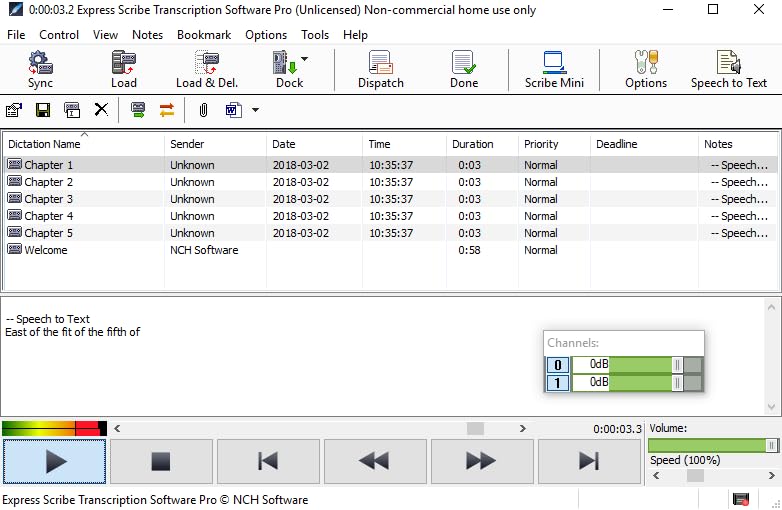Viewport: 782px width, 510px height.
Task: Click the paperclip attachment icon
Action: 202,110
